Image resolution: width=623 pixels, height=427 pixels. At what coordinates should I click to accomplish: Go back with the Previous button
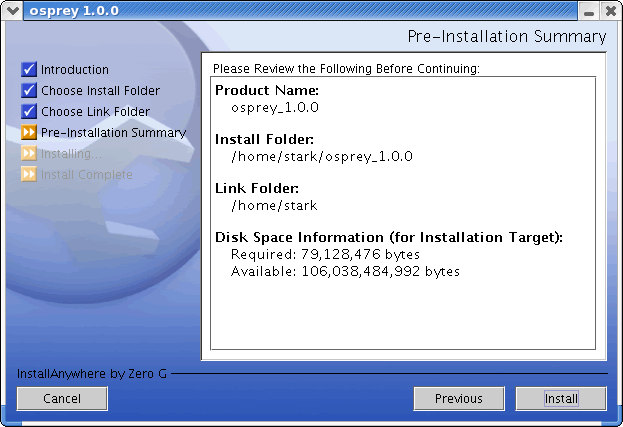(459, 398)
